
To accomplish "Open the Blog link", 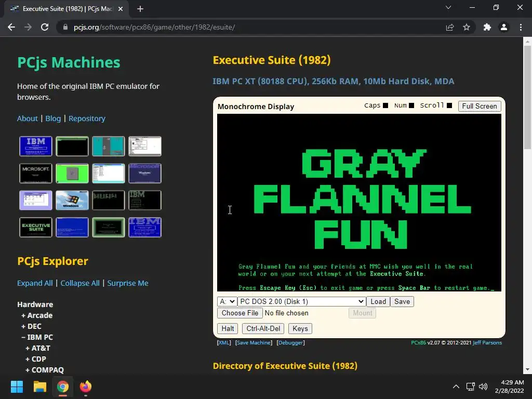I will tap(53, 118).
